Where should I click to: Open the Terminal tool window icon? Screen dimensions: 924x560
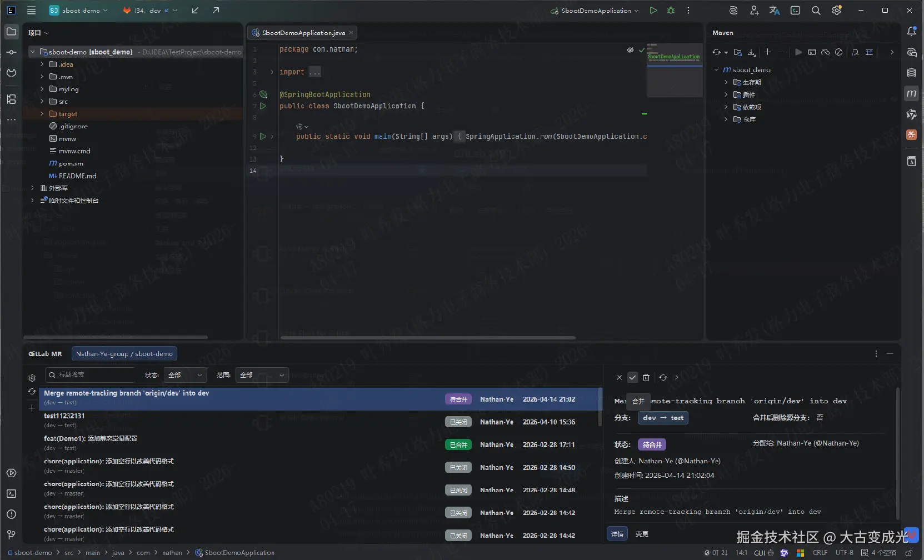point(11,493)
